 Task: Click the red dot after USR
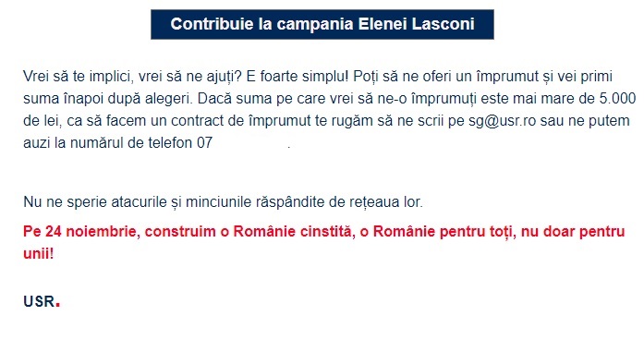pos(58,305)
